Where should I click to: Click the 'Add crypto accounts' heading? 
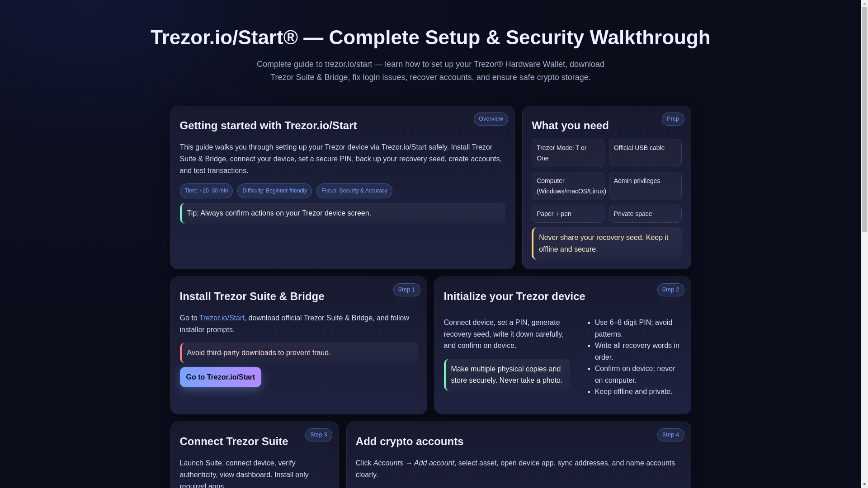click(x=410, y=441)
